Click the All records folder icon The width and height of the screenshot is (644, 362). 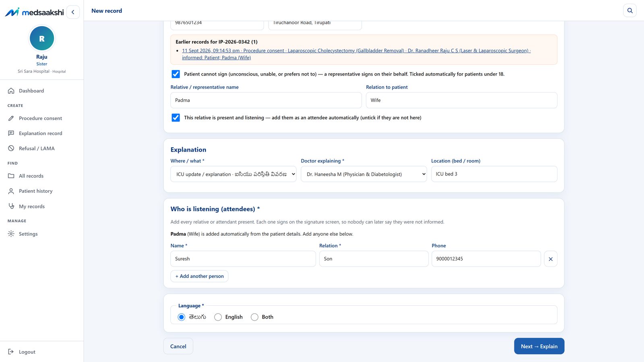tap(11, 176)
